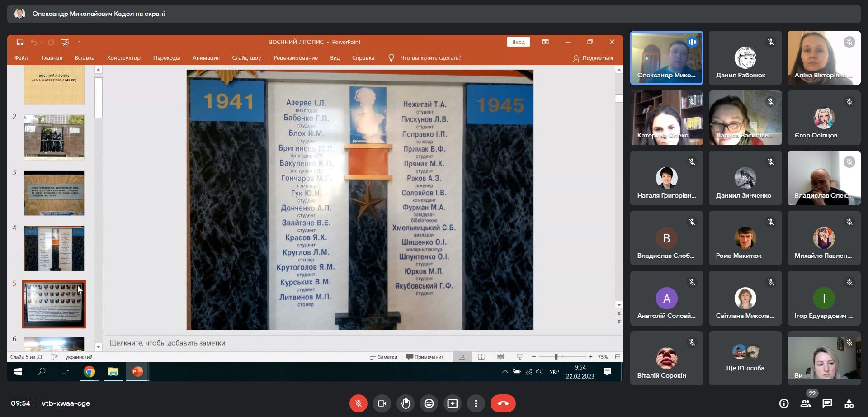Click the Поделиться share button
This screenshot has height=417, width=868.
click(593, 58)
